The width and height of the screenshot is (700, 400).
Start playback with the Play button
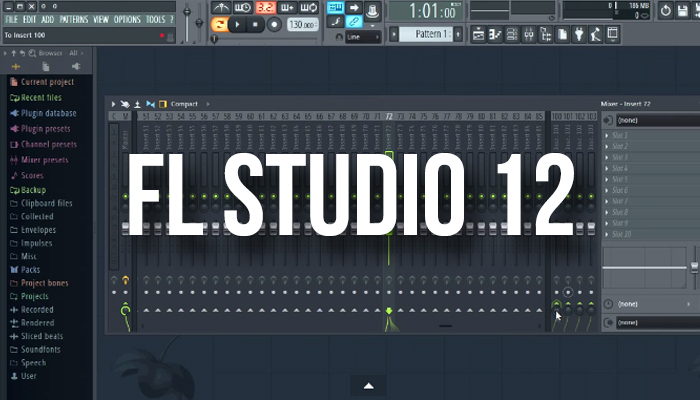pyautogui.click(x=238, y=25)
